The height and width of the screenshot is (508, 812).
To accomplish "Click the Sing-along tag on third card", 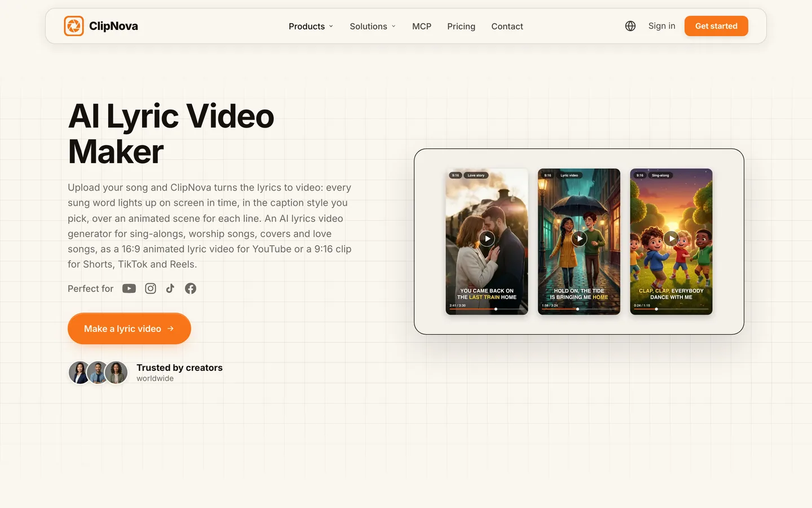I will [660, 176].
